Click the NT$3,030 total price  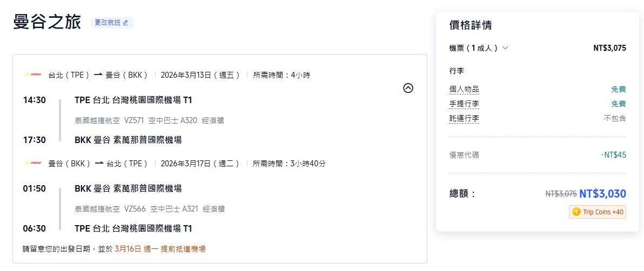602,193
